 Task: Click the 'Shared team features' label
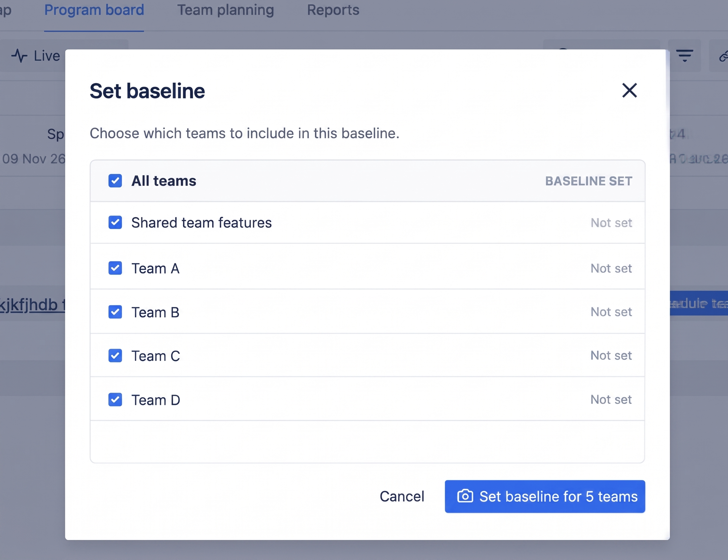(202, 223)
